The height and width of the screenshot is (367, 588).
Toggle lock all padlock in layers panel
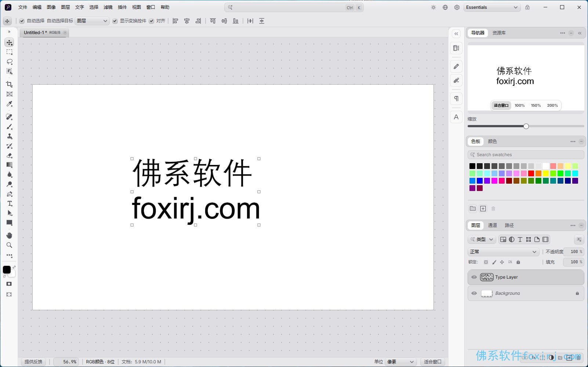pyautogui.click(x=518, y=262)
